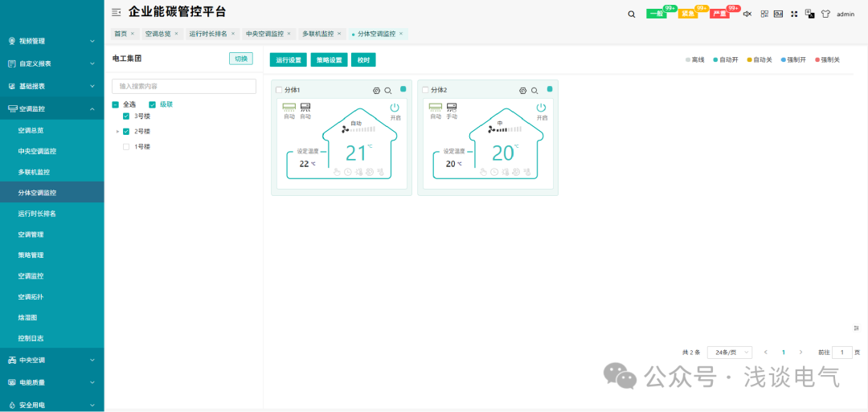Image resolution: width=868 pixels, height=412 pixels.
Task: Click the list settings icon above pagination
Action: (x=857, y=328)
